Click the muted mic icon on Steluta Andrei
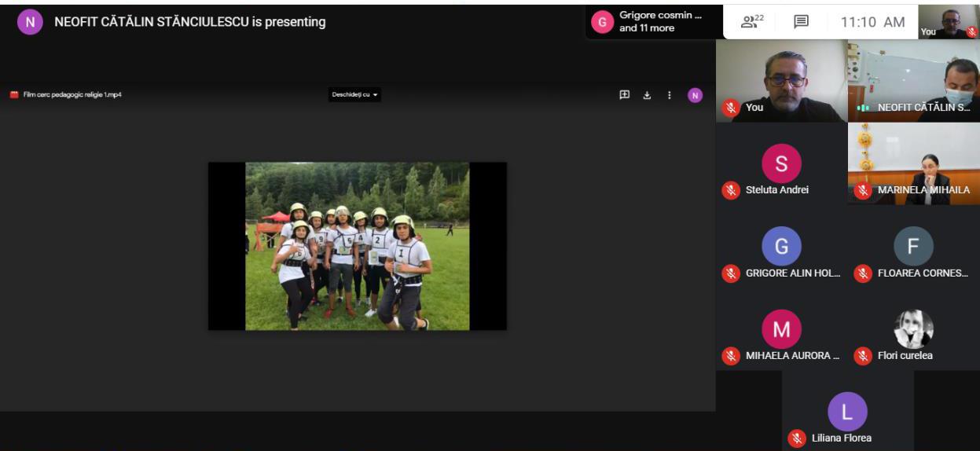Screen dimensions: 980x451 click(x=731, y=190)
